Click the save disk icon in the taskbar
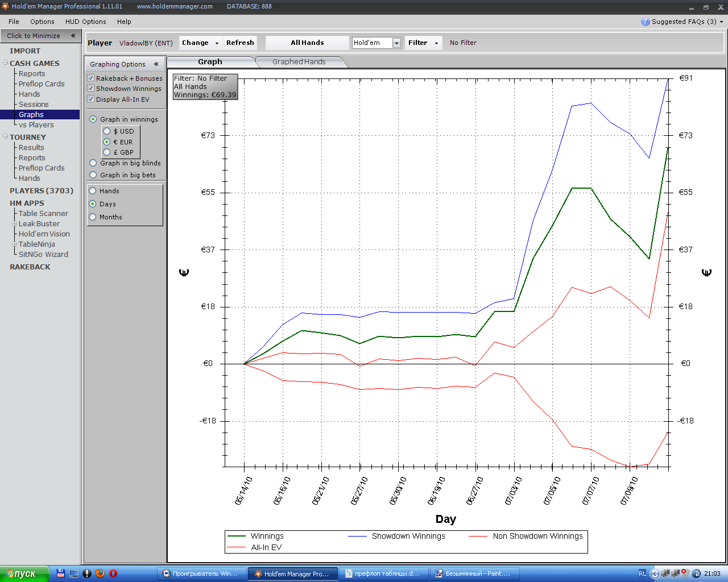 [60, 573]
